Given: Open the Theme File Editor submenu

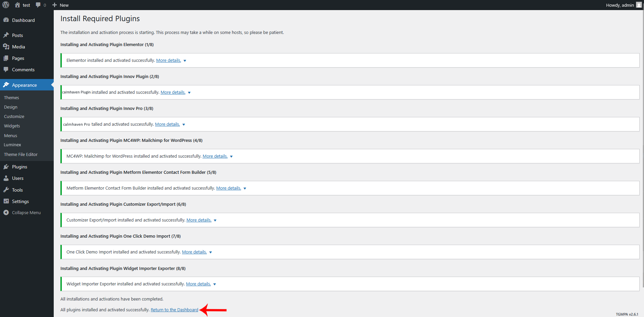Looking at the screenshot, I should (x=21, y=155).
